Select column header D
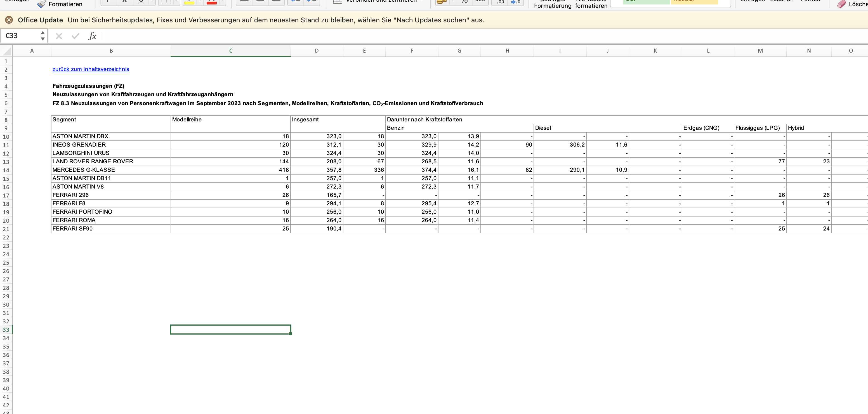 coord(316,51)
